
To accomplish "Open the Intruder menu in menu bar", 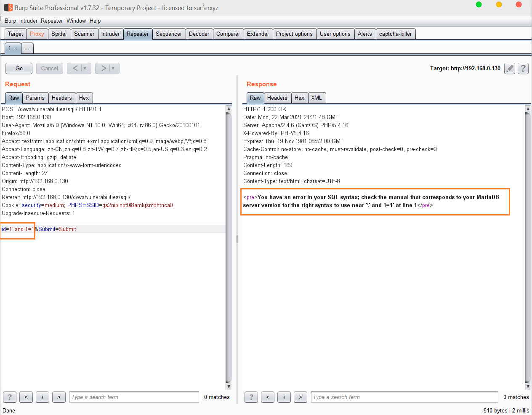I will pos(28,21).
